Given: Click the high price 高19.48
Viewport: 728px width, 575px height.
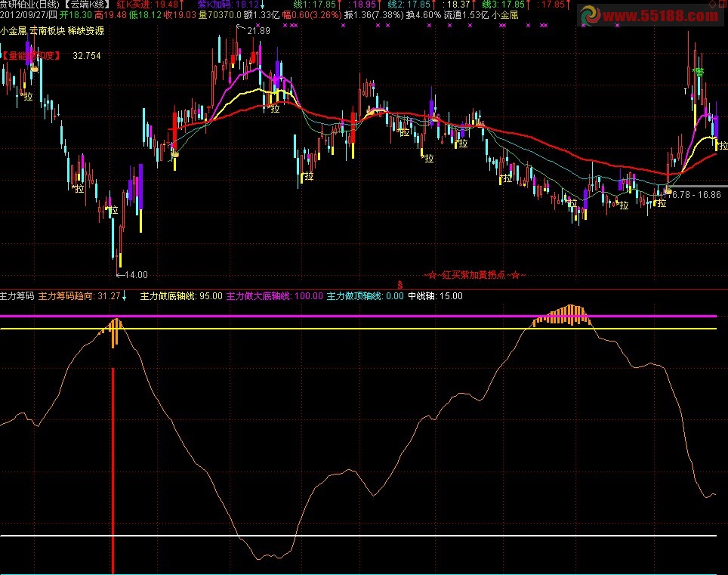Looking at the screenshot, I should pos(110,15).
